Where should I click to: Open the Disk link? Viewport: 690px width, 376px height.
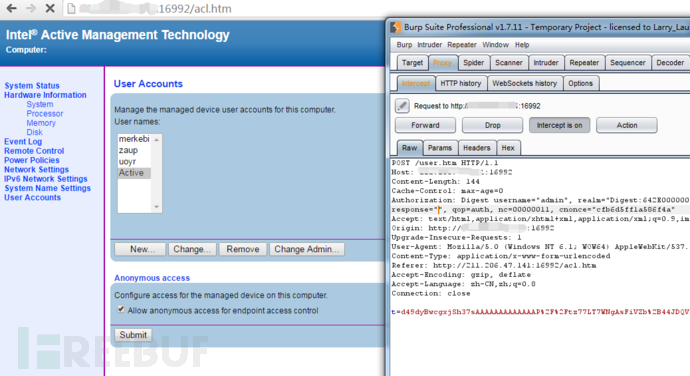34,132
